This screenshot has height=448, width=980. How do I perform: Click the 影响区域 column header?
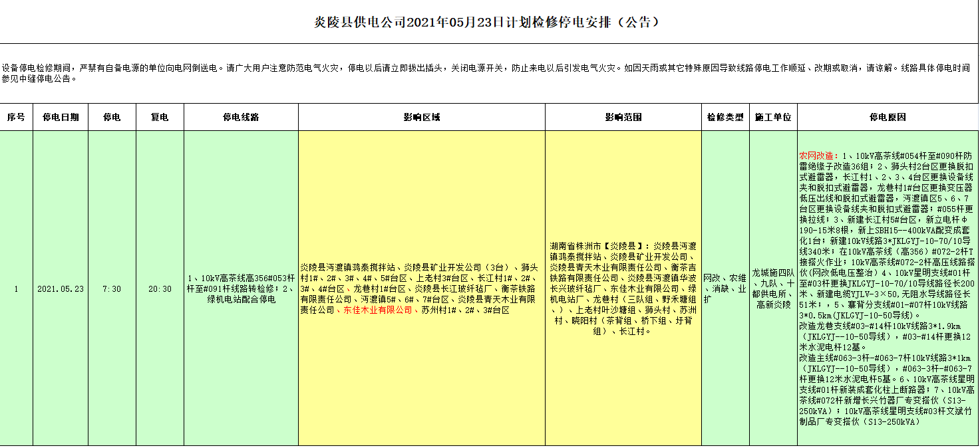click(x=421, y=118)
